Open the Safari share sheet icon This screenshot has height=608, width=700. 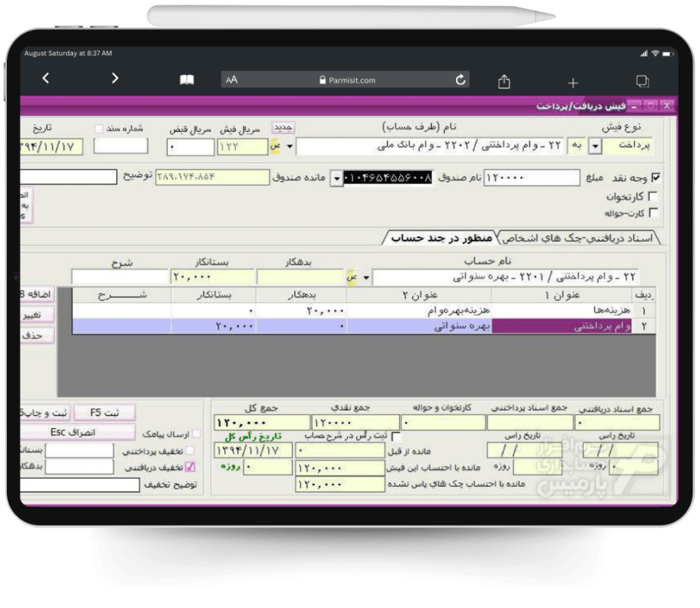pyautogui.click(x=504, y=81)
